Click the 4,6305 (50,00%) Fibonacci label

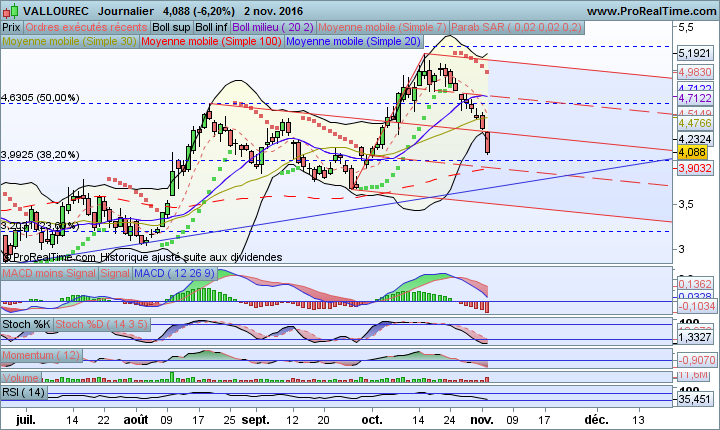(x=40, y=97)
